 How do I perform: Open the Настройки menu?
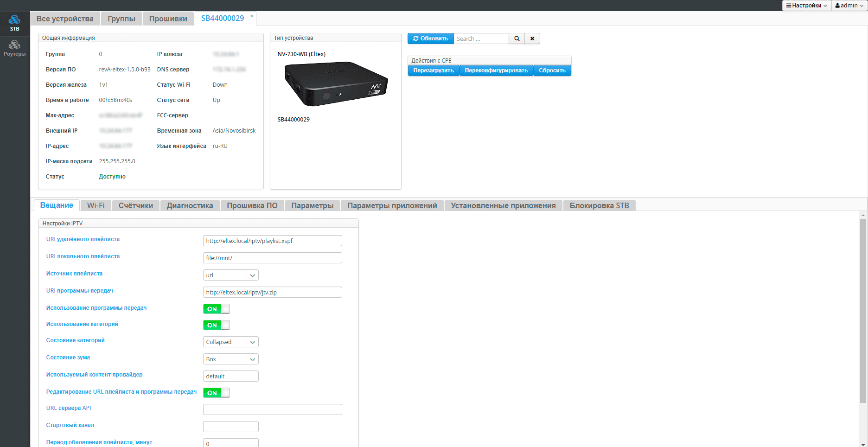(806, 6)
